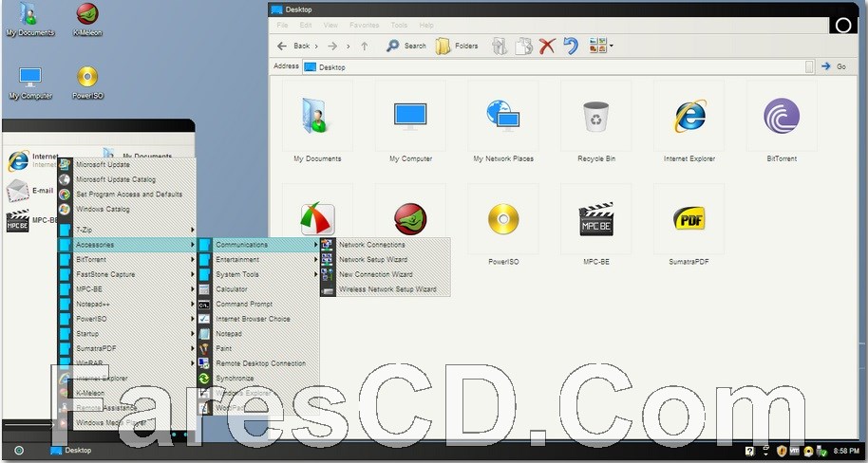
Task: Open the Views dropdown button
Action: [x=601, y=46]
